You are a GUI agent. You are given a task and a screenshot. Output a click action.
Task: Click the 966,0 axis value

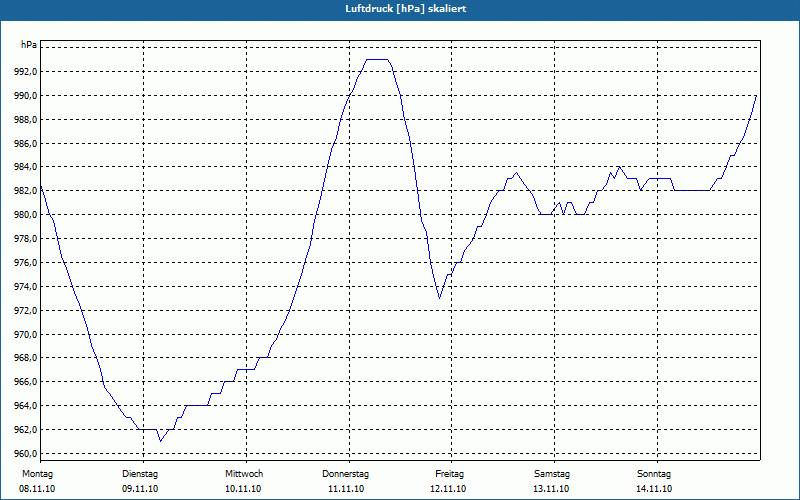pos(25,382)
